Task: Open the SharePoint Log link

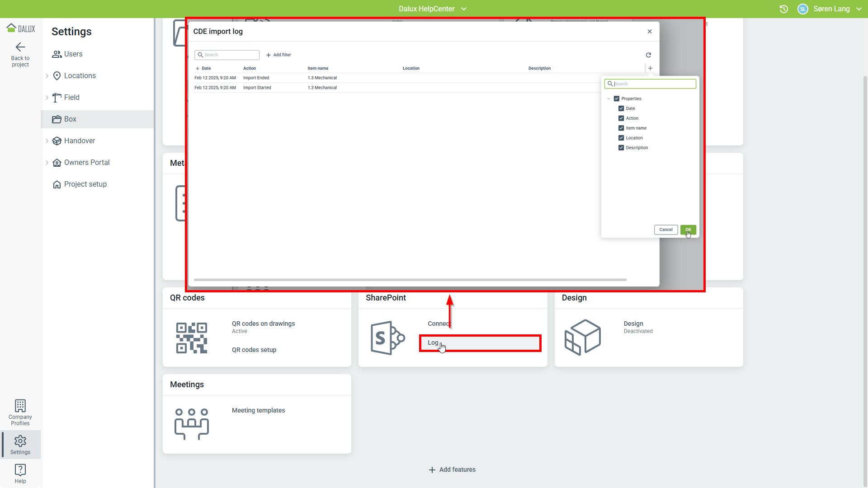Action: pyautogui.click(x=433, y=343)
